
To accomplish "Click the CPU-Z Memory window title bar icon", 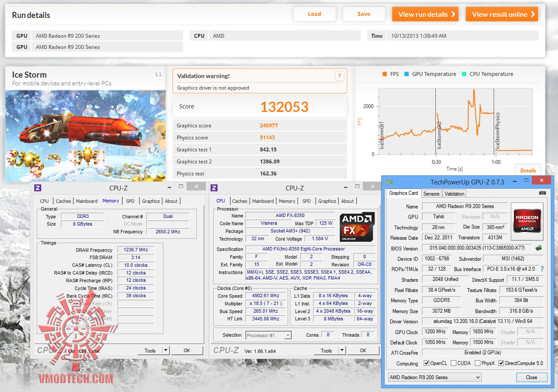I will click(38, 188).
